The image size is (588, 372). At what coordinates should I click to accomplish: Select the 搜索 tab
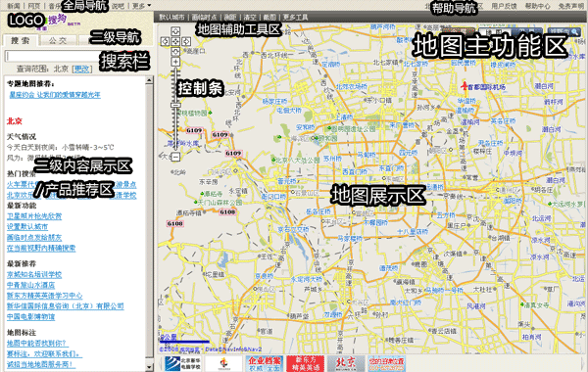(20, 40)
